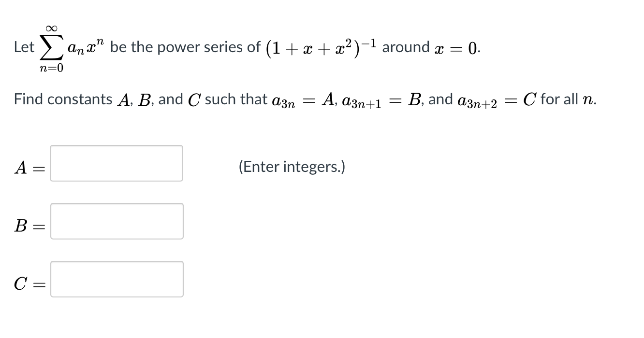Viewport: 644px width, 338px height.
Task: Click the label A = beside its box
Action: coord(29,168)
